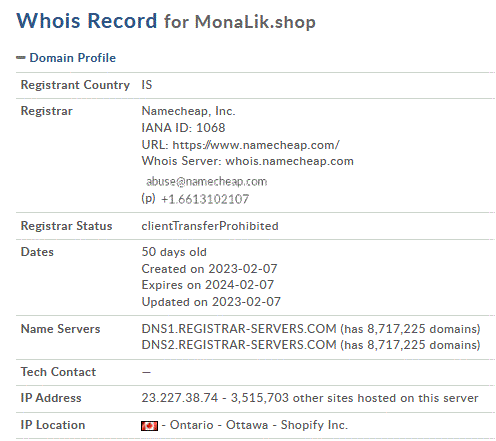Click the minus icon beside Domain Profile
Image resolution: width=496 pixels, height=441 pixels.
(x=21, y=58)
